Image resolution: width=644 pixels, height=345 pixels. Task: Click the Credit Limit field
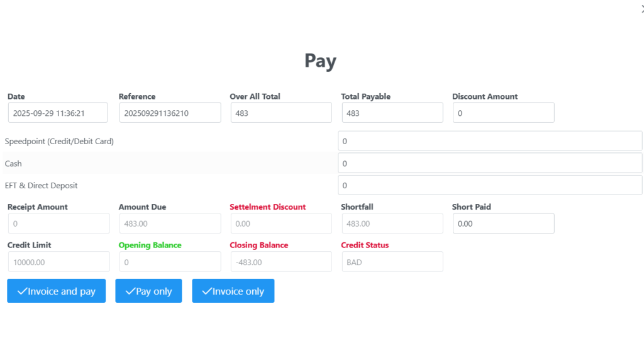pyautogui.click(x=58, y=262)
